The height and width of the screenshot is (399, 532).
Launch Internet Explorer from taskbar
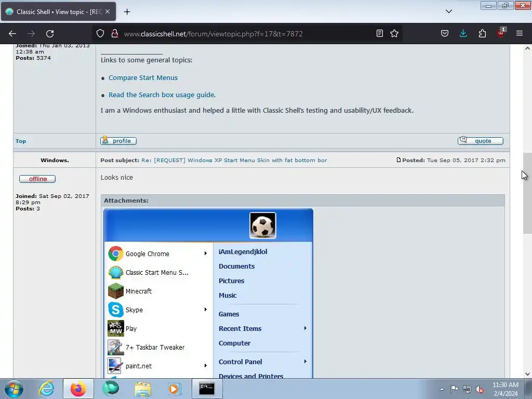(46, 389)
